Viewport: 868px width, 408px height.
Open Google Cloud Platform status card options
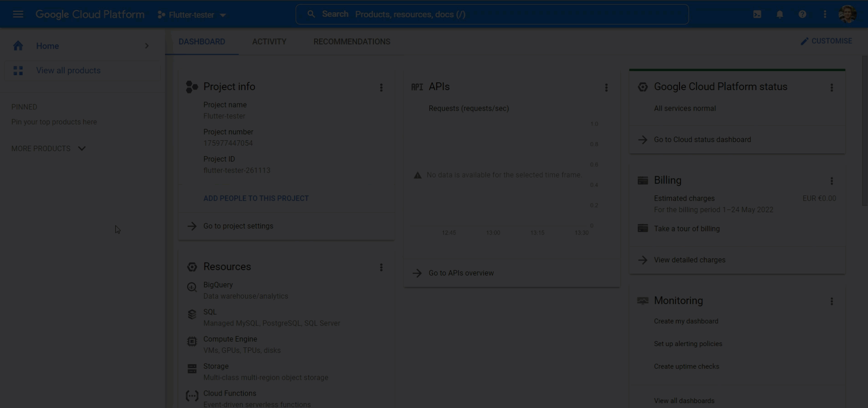coord(832,87)
